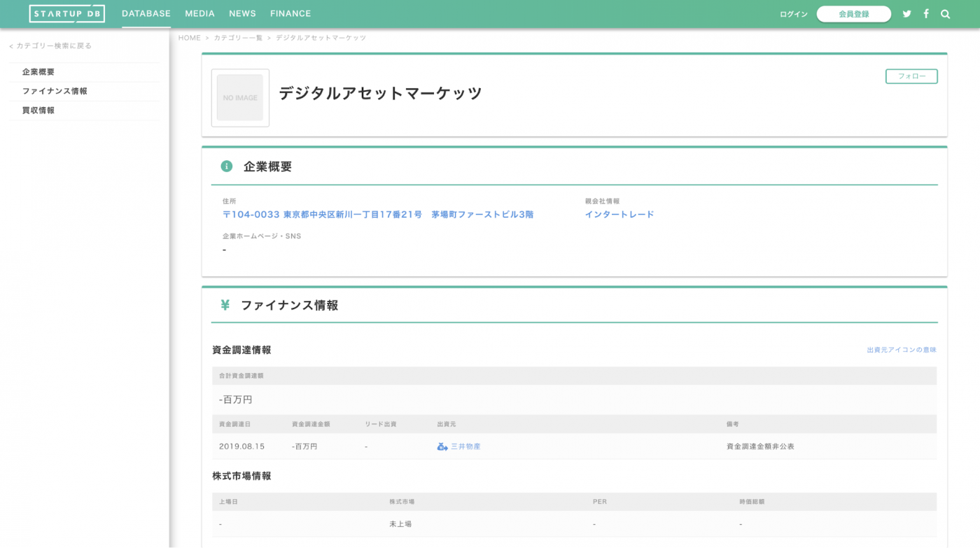Click the NO IMAGE company placeholder
The height and width of the screenshot is (548, 980).
point(240,97)
